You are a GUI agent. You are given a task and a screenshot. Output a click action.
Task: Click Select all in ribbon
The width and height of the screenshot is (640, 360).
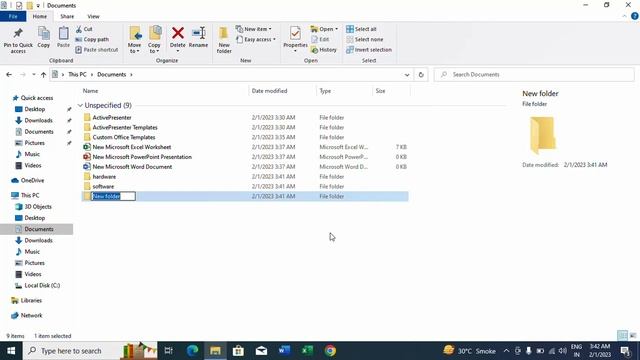pyautogui.click(x=361, y=29)
